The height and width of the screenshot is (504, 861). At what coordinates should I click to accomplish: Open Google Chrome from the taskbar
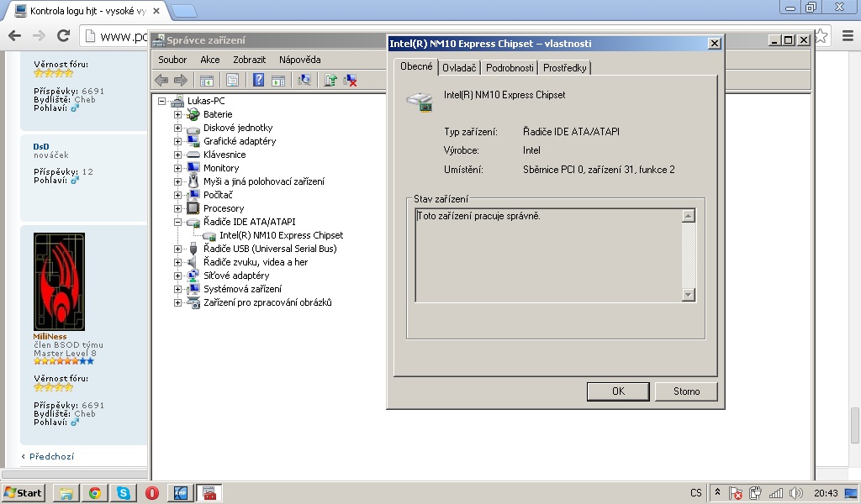[x=95, y=493]
